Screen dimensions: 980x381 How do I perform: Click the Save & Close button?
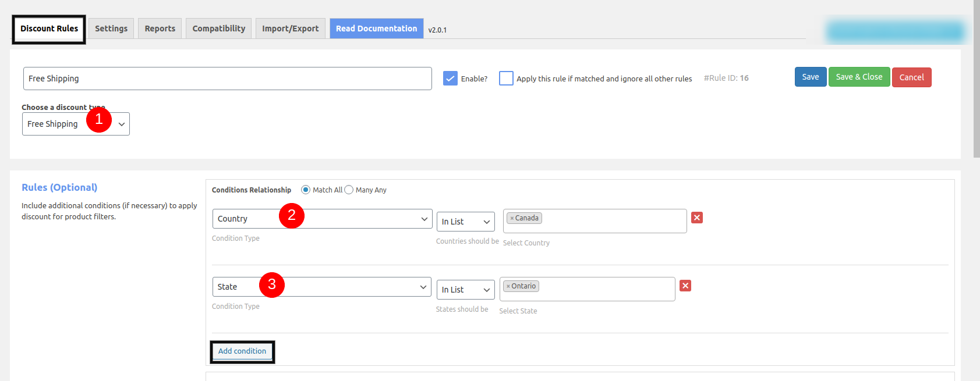(x=859, y=77)
